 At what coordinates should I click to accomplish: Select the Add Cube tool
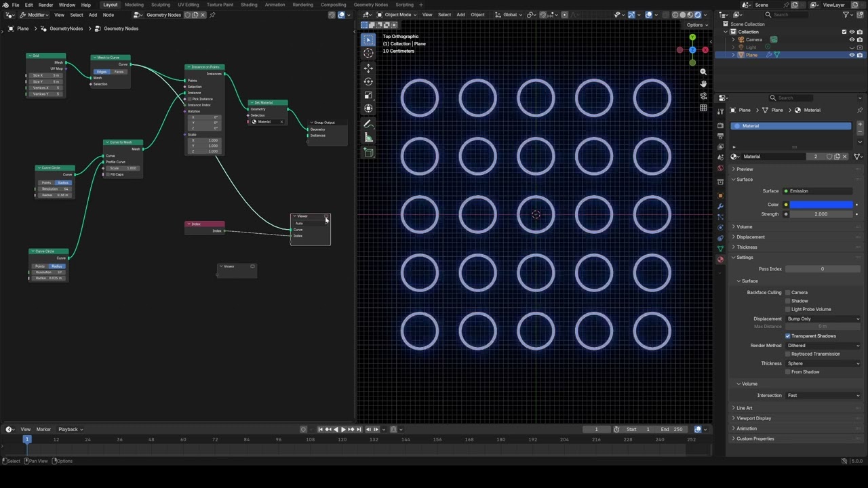(x=368, y=152)
